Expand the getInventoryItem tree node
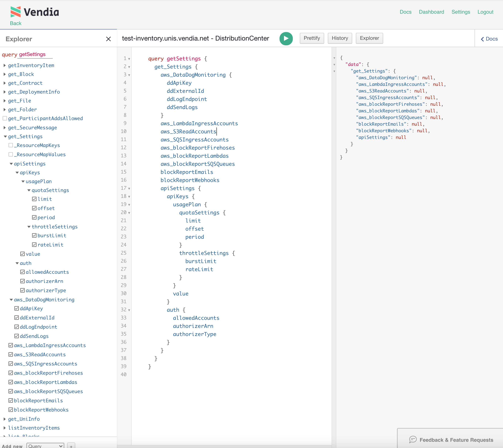The image size is (503, 448). point(5,65)
